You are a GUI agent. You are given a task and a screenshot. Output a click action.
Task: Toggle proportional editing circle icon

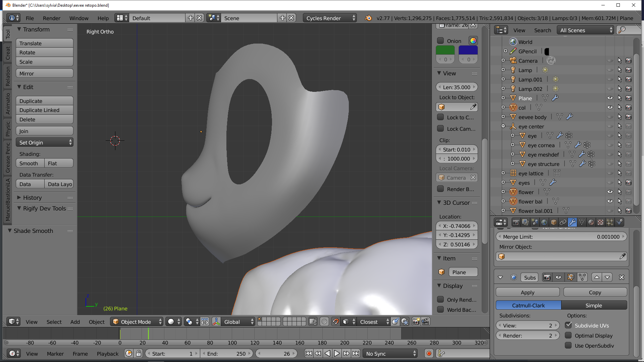click(324, 322)
